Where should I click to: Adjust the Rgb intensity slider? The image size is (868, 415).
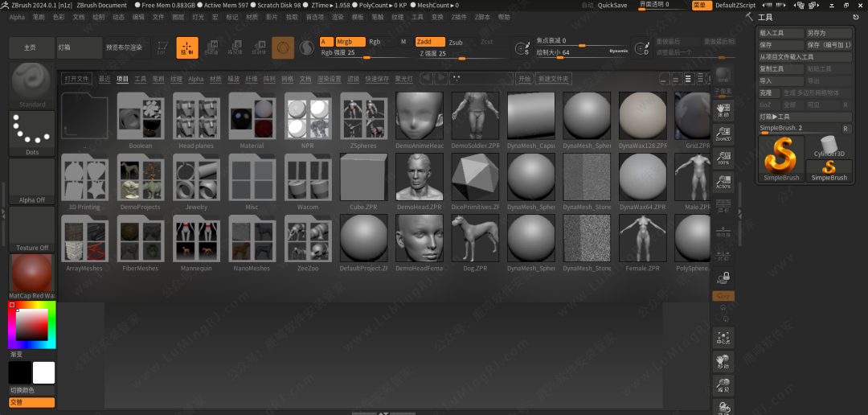click(366, 57)
